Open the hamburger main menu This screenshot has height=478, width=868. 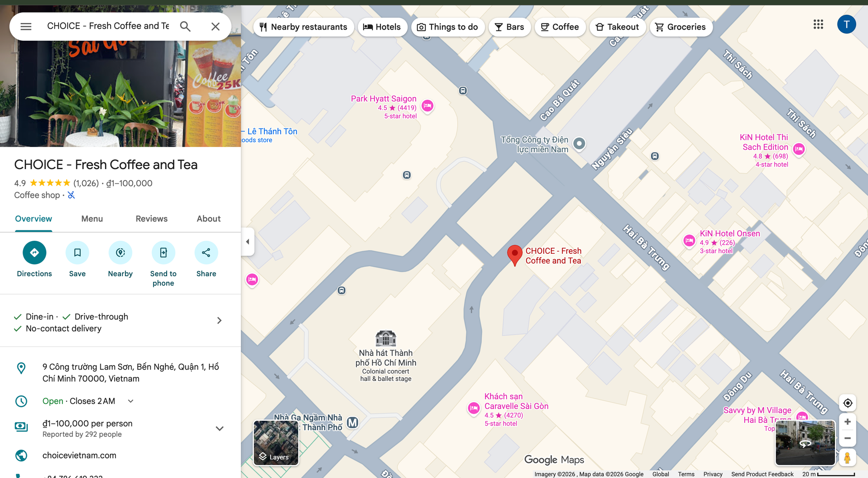(26, 26)
